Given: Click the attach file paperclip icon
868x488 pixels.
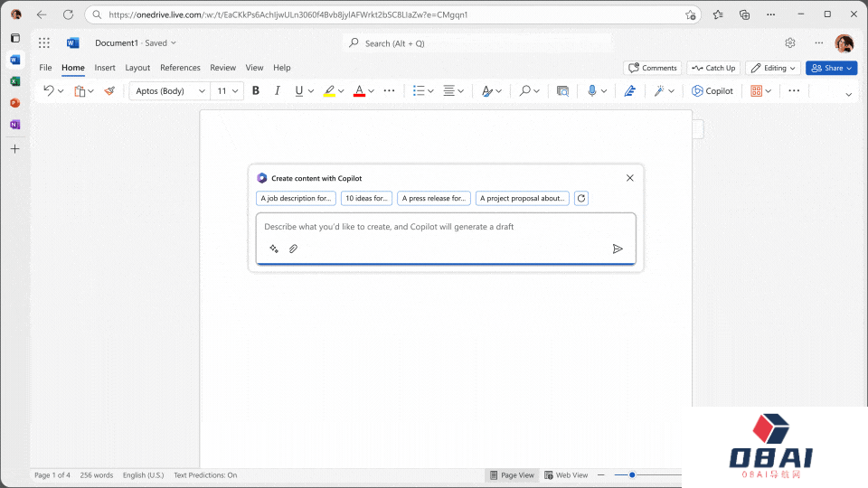Looking at the screenshot, I should coord(293,249).
